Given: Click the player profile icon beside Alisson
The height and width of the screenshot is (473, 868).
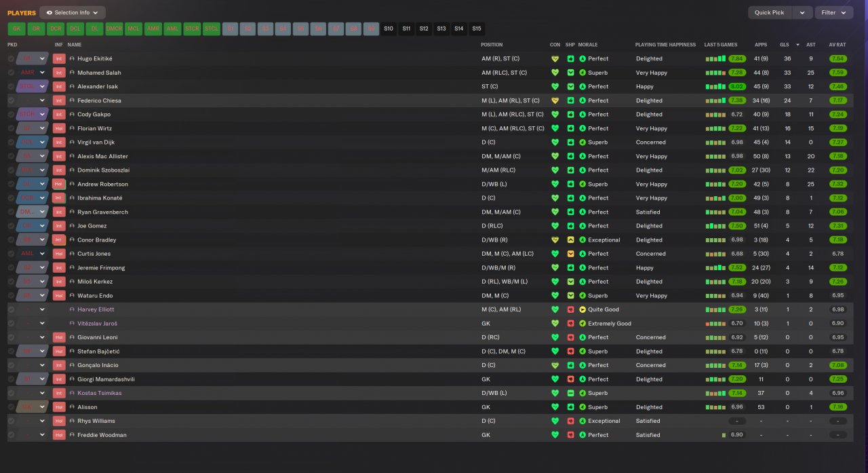Looking at the screenshot, I should [x=72, y=407].
